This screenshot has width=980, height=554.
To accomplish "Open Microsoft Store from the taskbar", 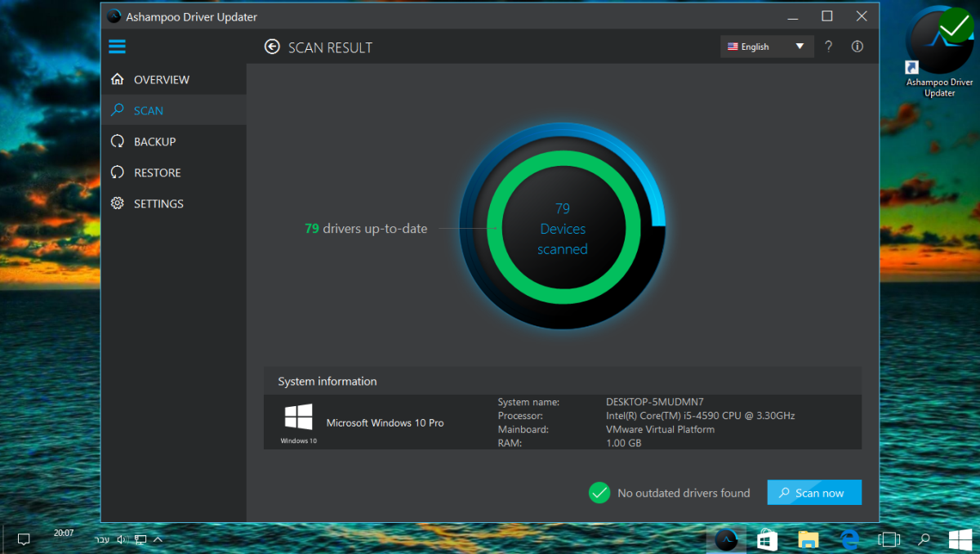I will (767, 539).
